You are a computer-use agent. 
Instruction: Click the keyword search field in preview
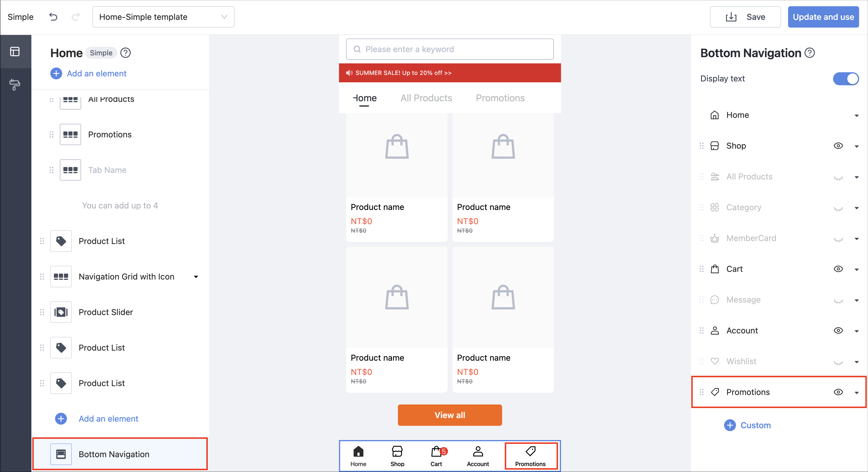click(450, 49)
